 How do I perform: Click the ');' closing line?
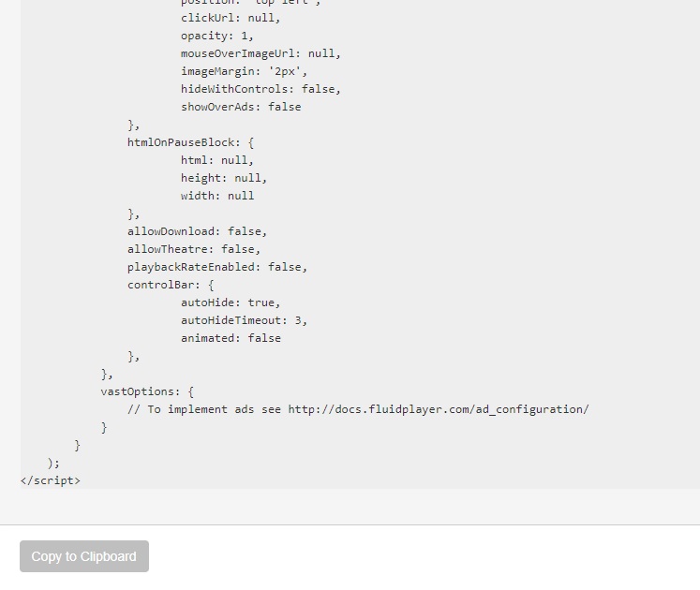(53, 463)
